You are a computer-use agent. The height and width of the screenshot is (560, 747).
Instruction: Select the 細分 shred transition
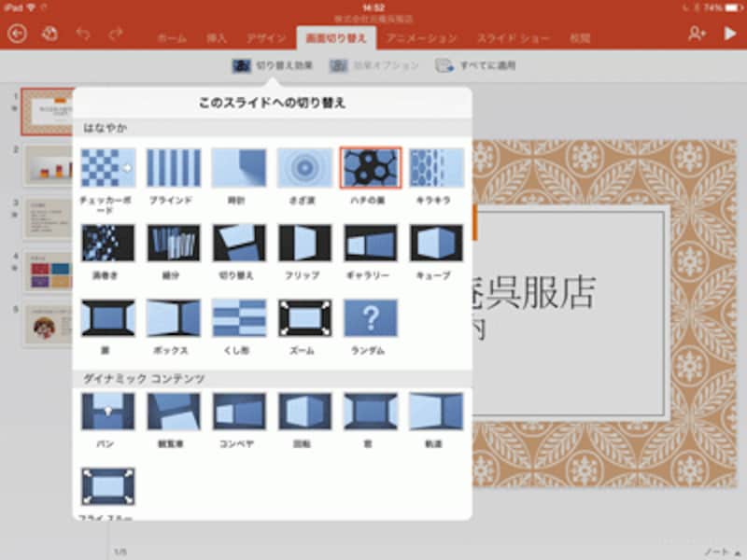[174, 243]
